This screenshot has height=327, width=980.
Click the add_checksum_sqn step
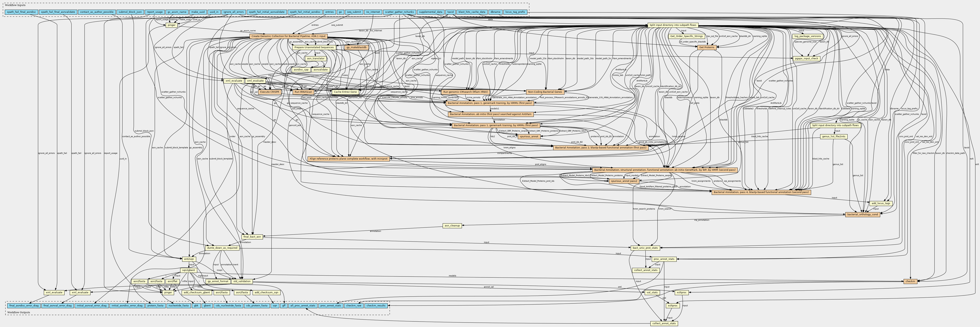(266, 293)
